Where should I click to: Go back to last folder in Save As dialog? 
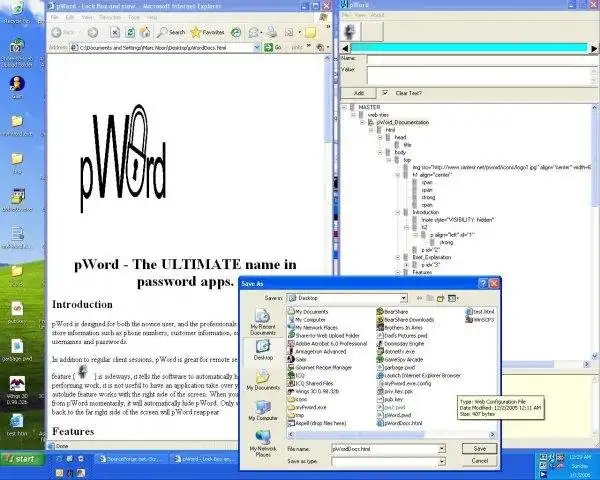(x=419, y=298)
